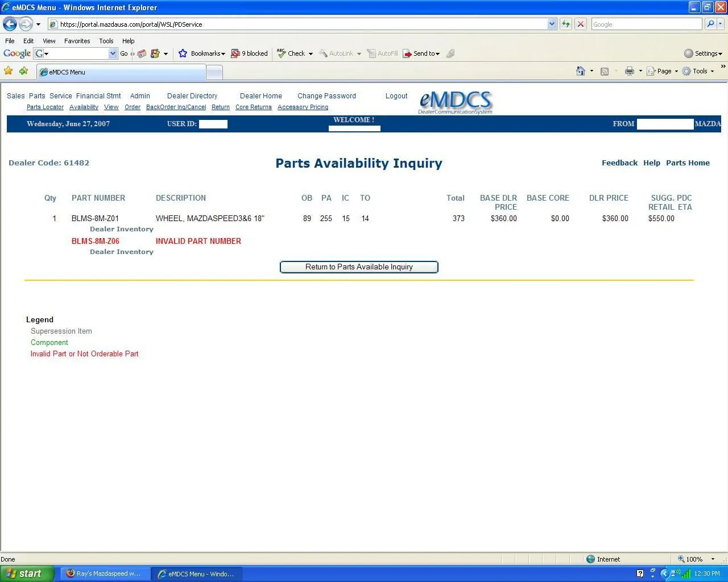The height and width of the screenshot is (582, 728).
Task: Open the Windows Start menu
Action: coord(27,573)
